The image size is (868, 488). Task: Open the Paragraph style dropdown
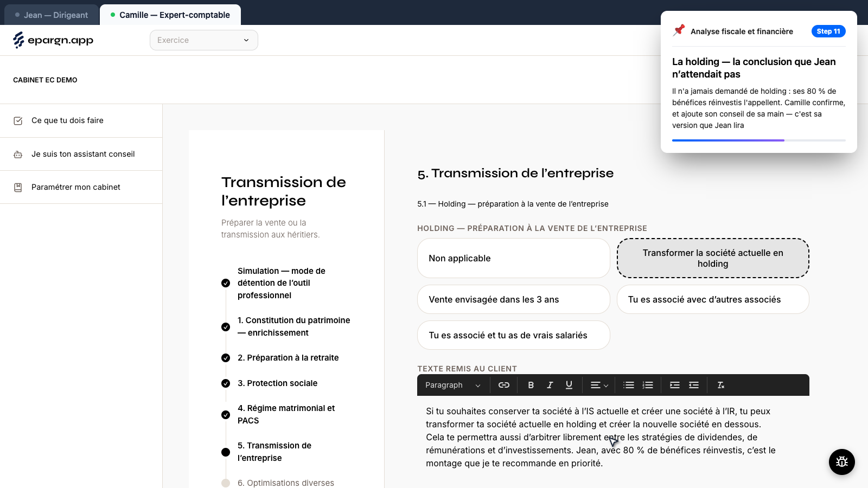coord(453,385)
